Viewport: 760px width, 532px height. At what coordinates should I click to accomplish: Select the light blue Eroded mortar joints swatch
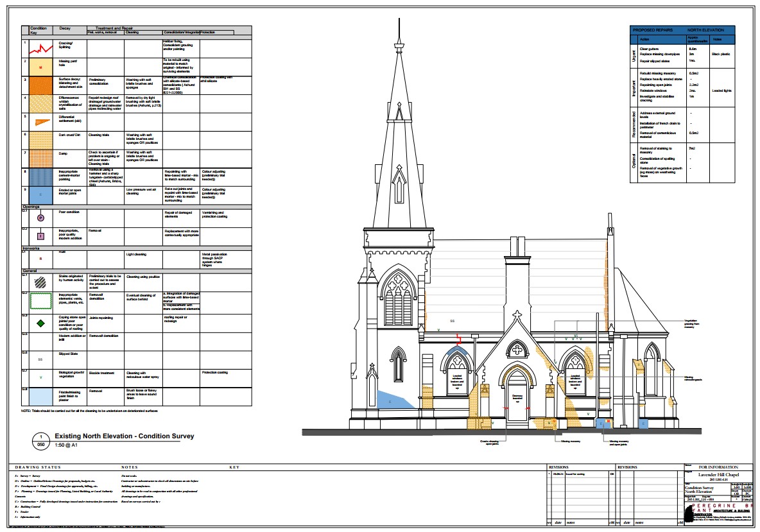[40, 194]
